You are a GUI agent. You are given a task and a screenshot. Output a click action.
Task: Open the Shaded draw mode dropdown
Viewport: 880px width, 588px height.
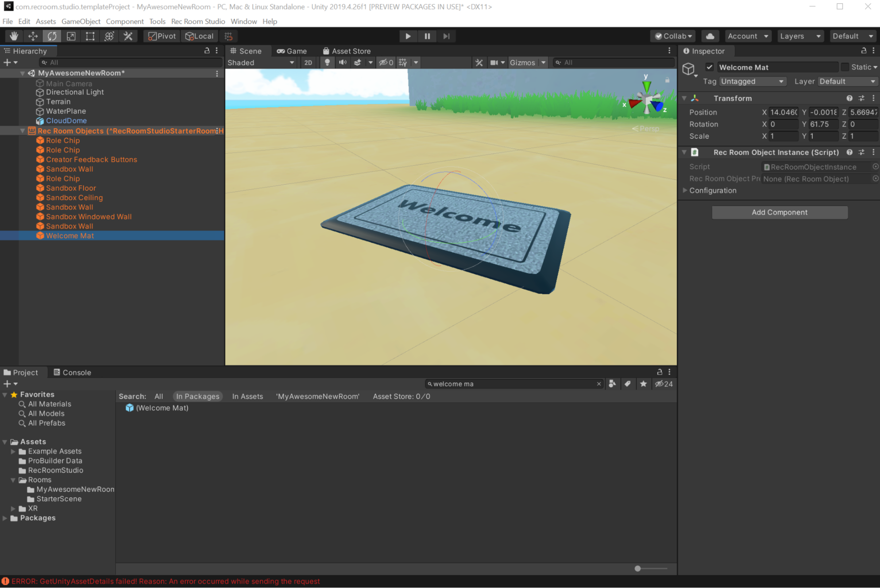(260, 62)
